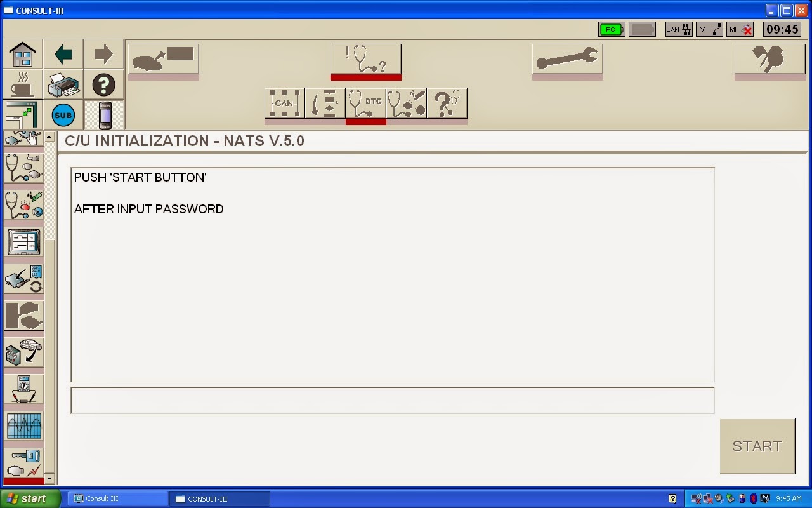Viewport: 812px width, 508px height.
Task: Click the LAN connection status icon
Action: (x=678, y=29)
